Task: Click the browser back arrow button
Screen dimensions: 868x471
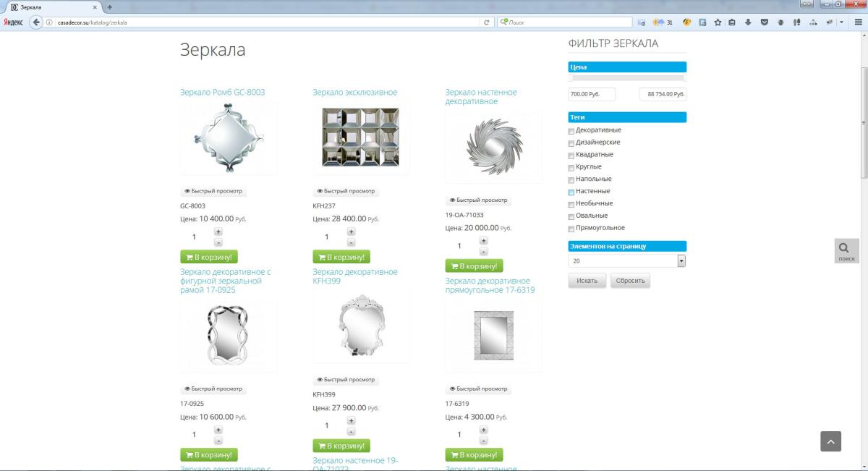Action: pos(36,22)
